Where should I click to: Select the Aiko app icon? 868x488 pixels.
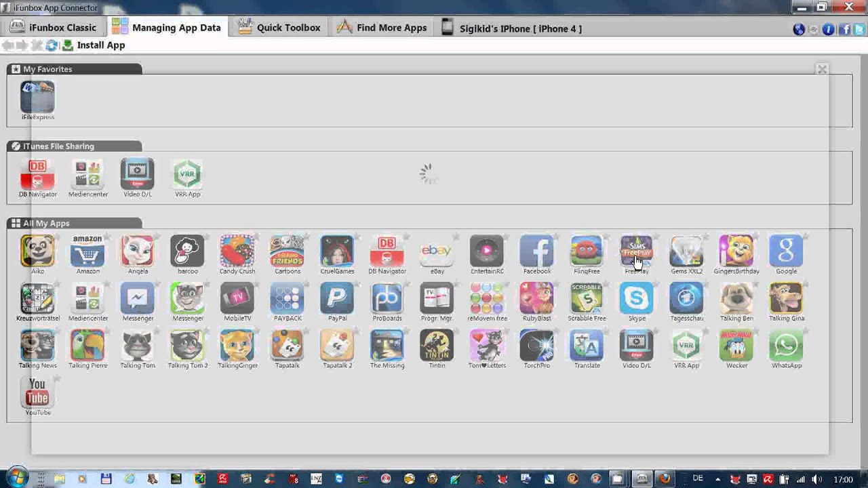click(x=37, y=251)
